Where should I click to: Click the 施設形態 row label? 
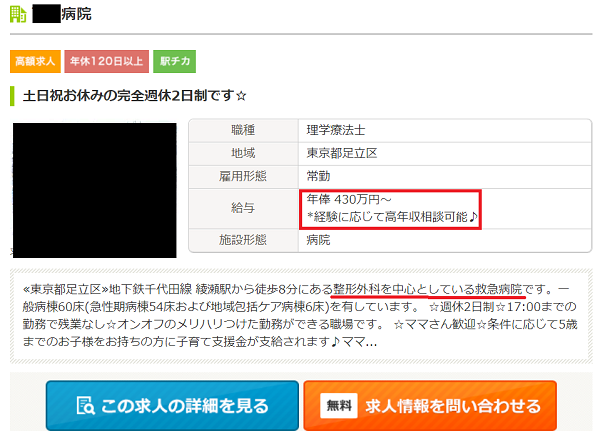pos(243,240)
